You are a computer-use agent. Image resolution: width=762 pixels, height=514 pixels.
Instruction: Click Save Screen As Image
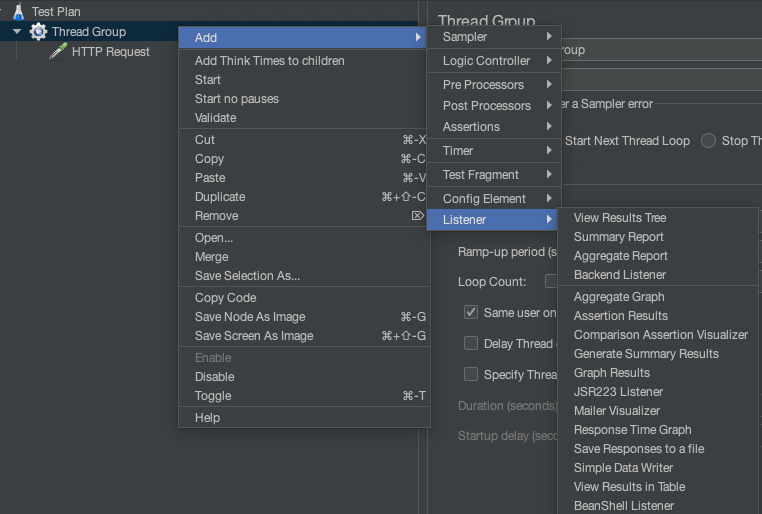coord(305,336)
